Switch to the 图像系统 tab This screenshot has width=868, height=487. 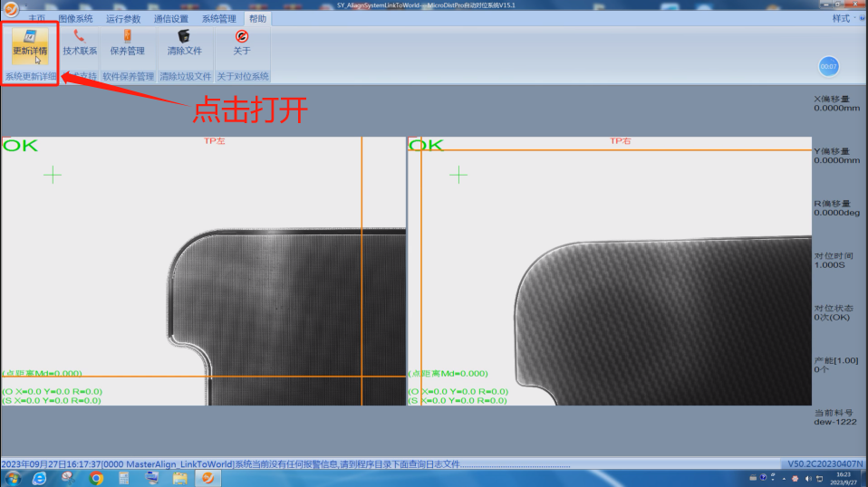76,19
